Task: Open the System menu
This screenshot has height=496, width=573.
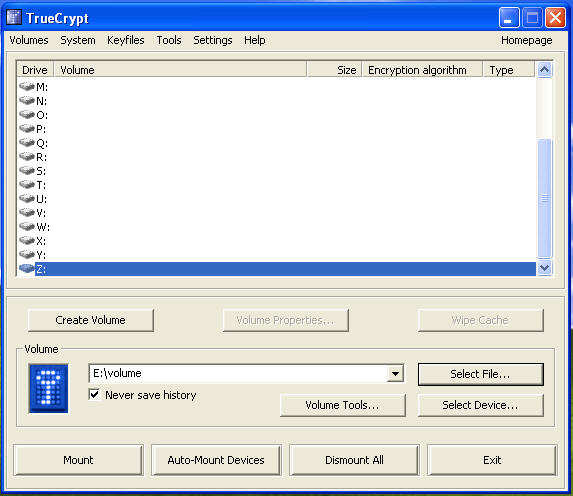Action: coord(78,40)
